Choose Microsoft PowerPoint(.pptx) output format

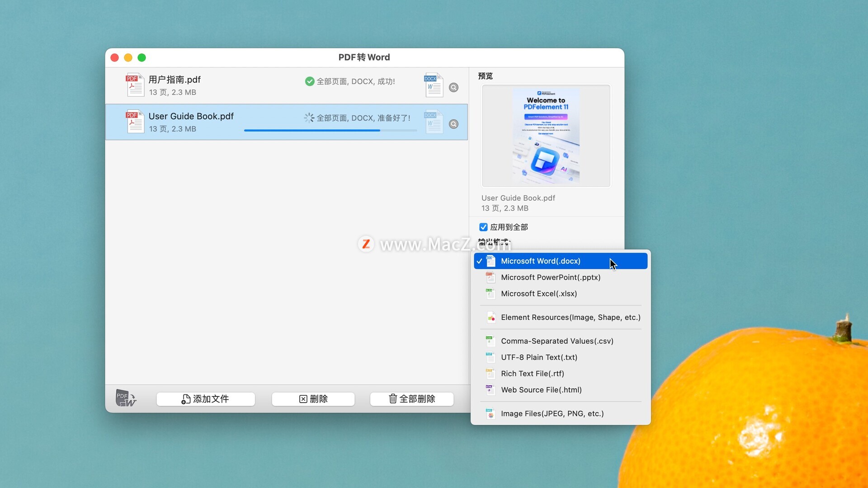[x=561, y=277]
